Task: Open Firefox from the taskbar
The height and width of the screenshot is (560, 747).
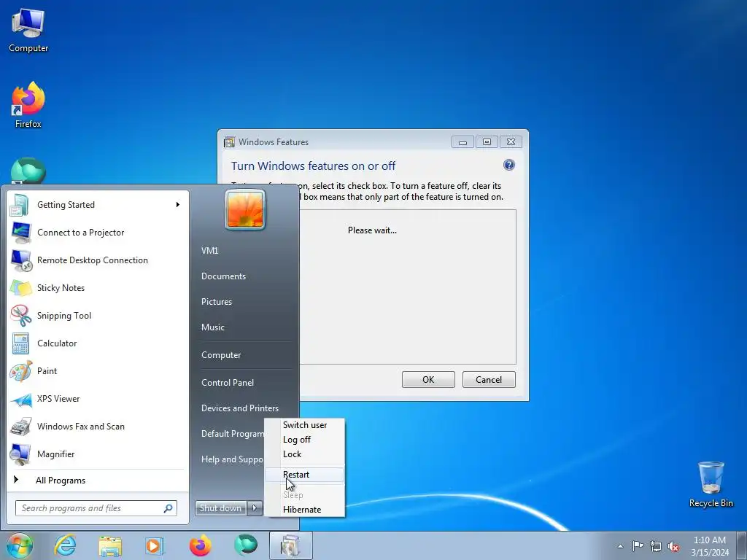Action: coord(200,545)
